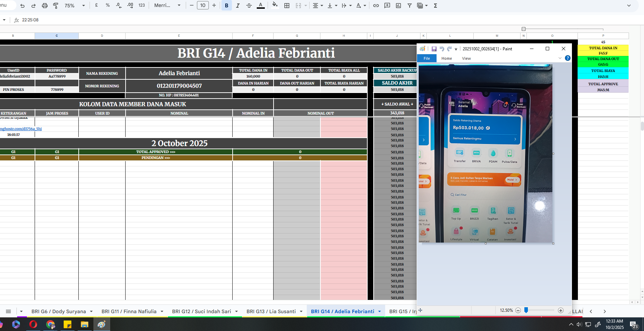Open the Paint View ribbon tab
This screenshot has width=644, height=331.
pos(466,58)
